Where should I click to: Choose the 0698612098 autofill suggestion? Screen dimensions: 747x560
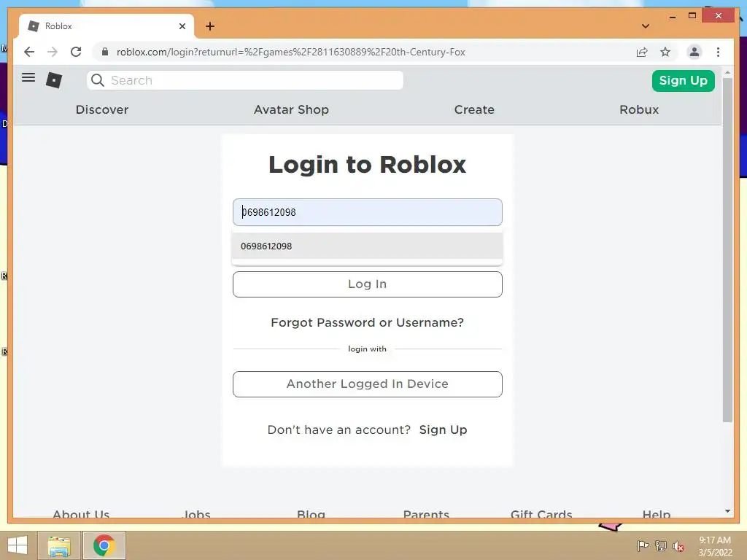[368, 246]
